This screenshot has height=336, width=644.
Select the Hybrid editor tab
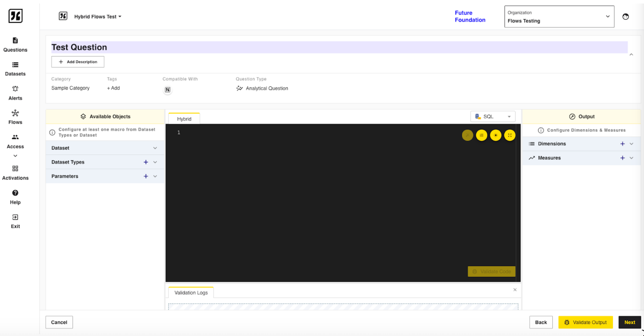pos(184,119)
